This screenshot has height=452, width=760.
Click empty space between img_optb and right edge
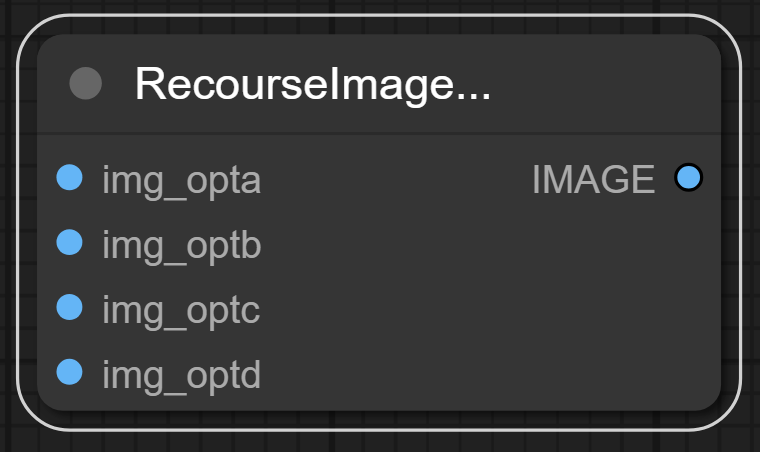(x=480, y=245)
